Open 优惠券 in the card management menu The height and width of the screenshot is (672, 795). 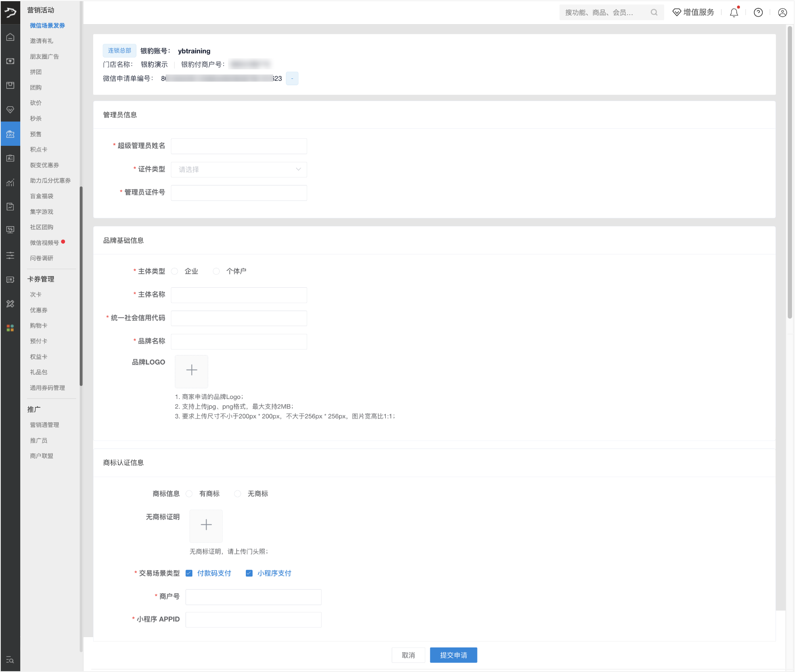pyautogui.click(x=39, y=310)
